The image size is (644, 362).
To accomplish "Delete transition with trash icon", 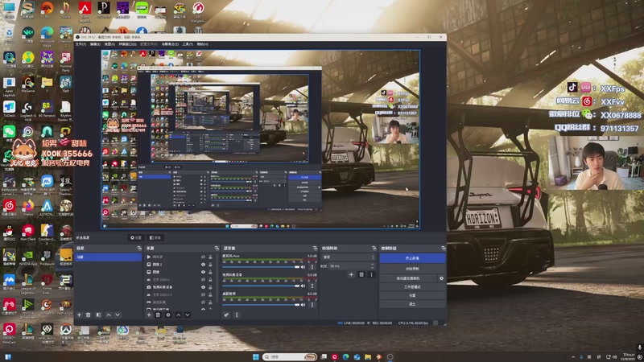I will click(361, 274).
